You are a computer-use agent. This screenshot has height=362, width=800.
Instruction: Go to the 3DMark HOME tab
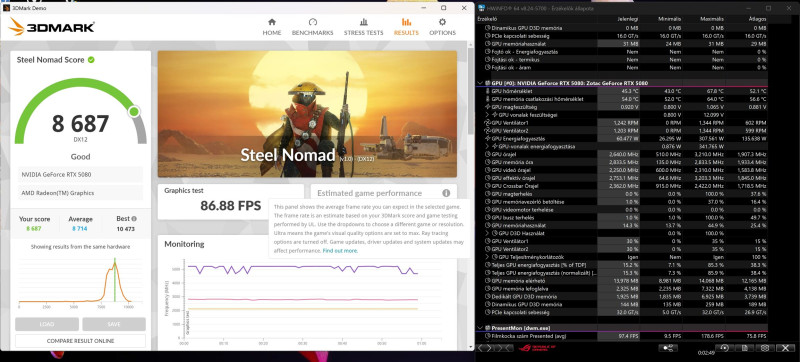click(271, 27)
